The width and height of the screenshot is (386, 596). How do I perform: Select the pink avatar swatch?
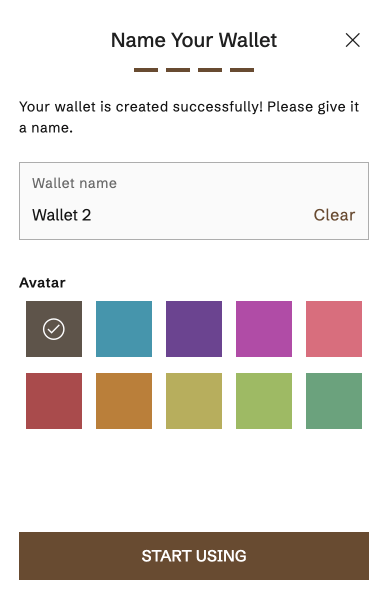[x=334, y=329]
